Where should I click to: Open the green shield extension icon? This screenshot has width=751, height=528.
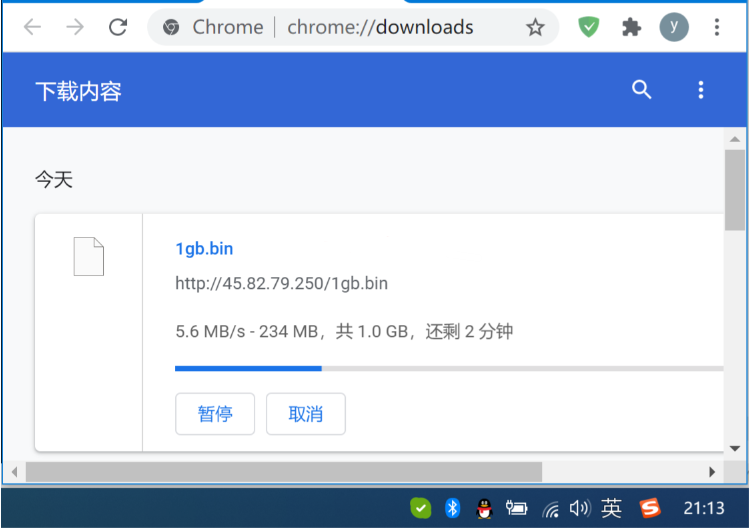[589, 27]
